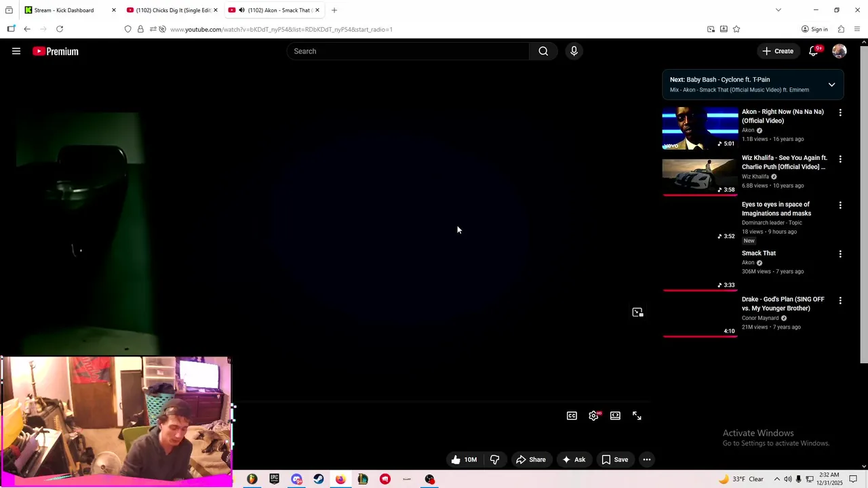Viewport: 868px width, 488px height.
Task: Open options for Wiz Khalifa See You Again
Action: pos(840,159)
